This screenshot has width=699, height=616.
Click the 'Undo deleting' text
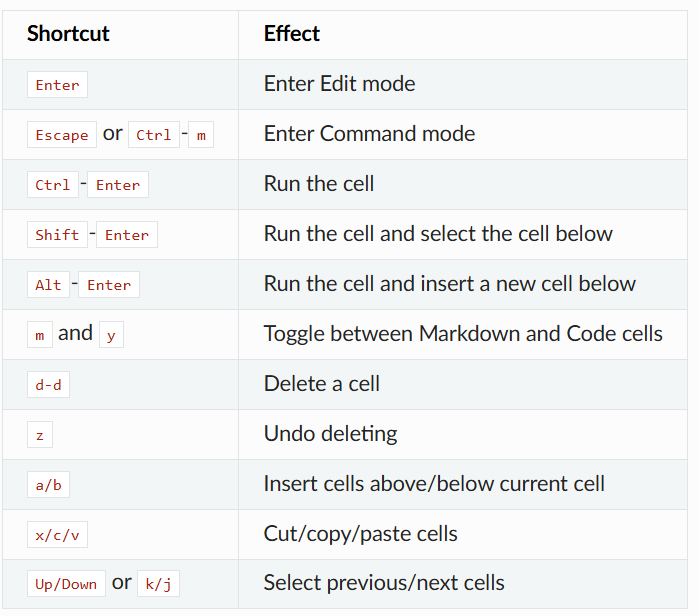coord(330,434)
